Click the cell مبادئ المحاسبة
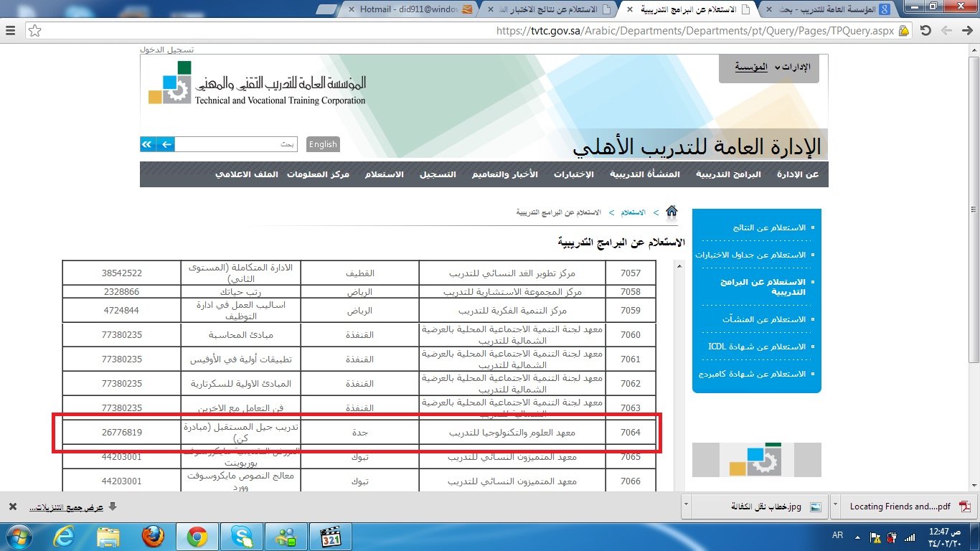Viewport: 980px width, 551px height. (240, 335)
